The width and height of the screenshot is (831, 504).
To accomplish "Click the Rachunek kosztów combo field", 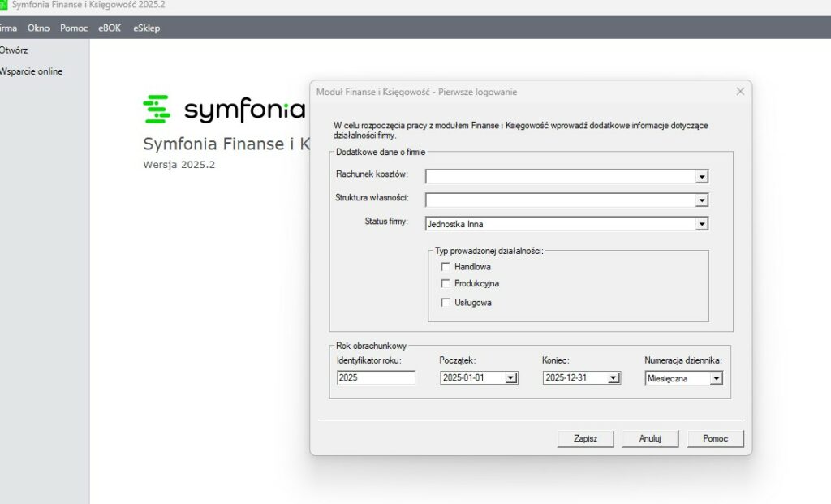I will (x=566, y=176).
